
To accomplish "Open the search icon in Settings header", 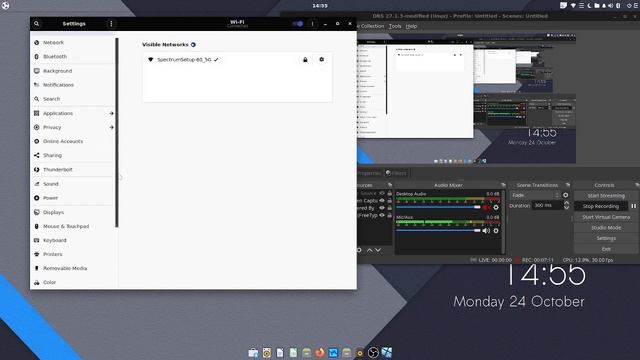I will (x=36, y=24).
